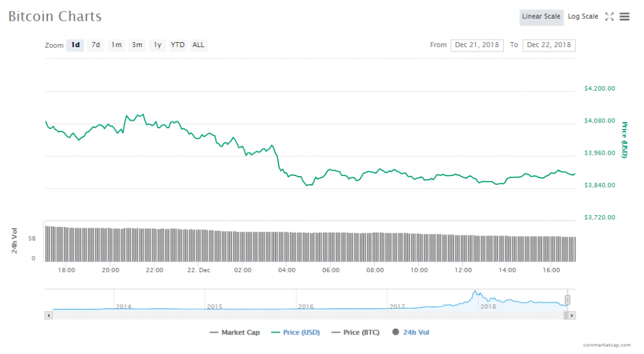Grab the navigator range handle
Viewport: 644px width, 354px height.
coord(567,300)
